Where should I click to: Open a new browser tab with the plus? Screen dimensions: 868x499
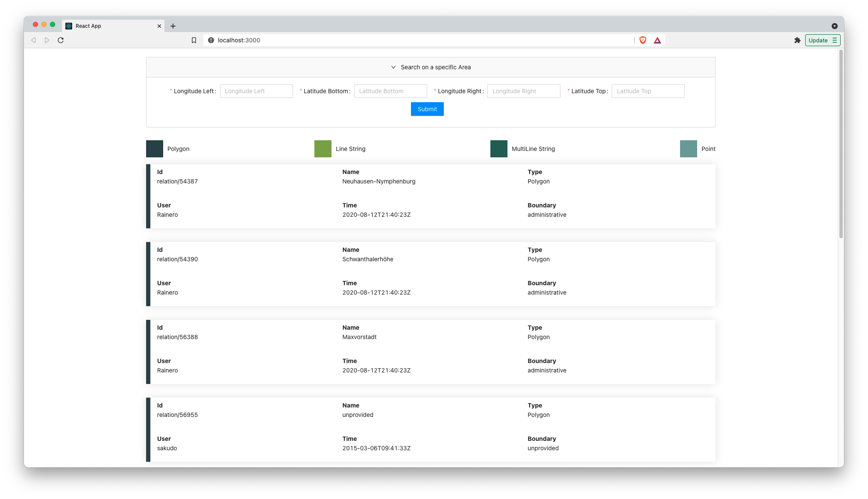point(173,26)
